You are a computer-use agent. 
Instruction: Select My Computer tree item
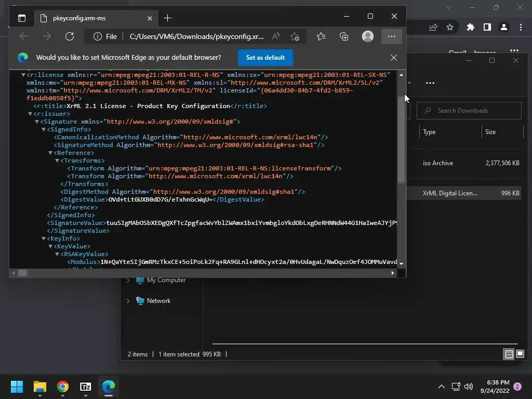pyautogui.click(x=161, y=280)
